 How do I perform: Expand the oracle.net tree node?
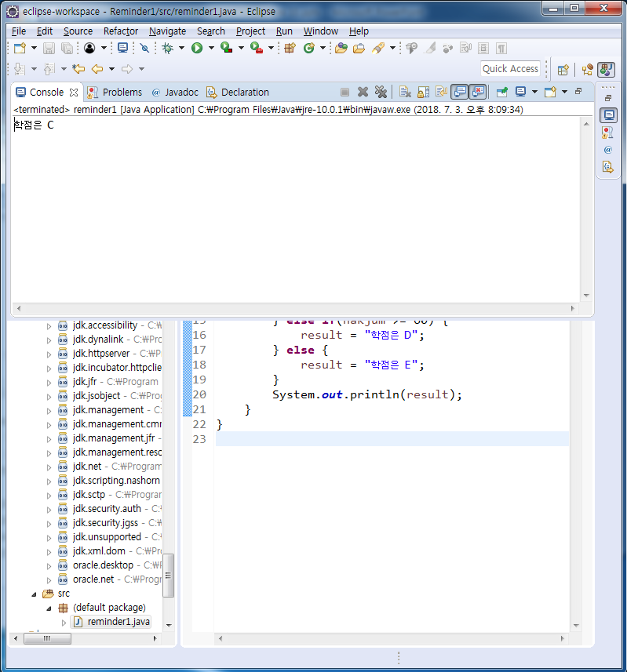click(x=49, y=580)
